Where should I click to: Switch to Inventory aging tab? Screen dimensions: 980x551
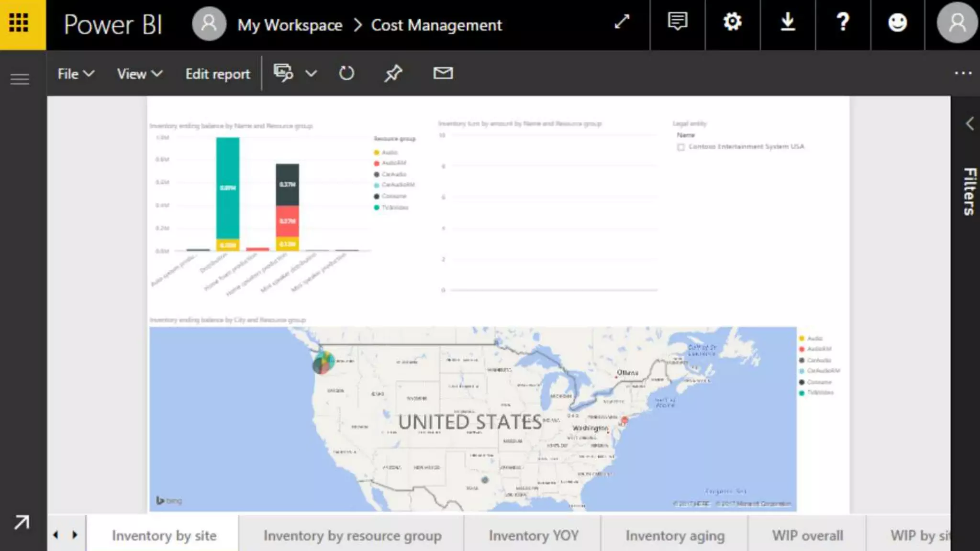(675, 536)
